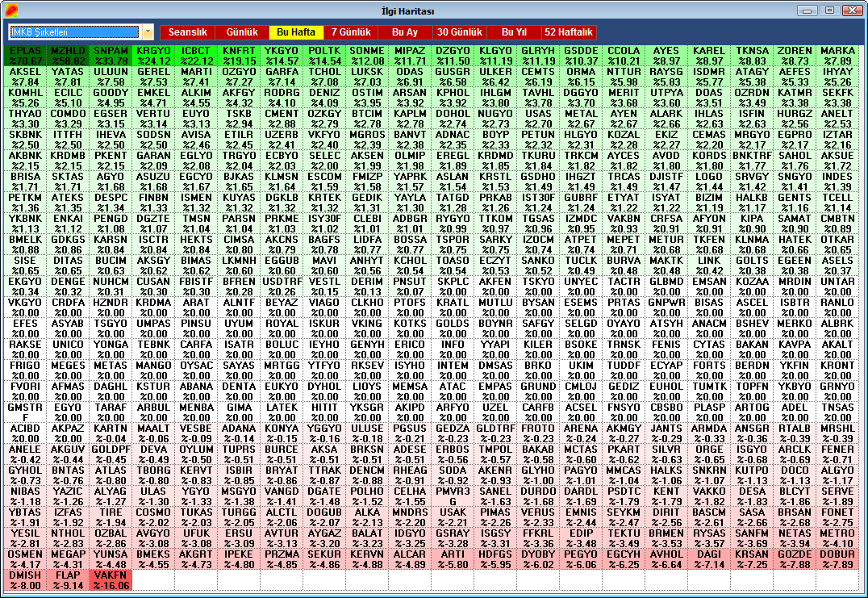Click the IHYAY stock cell

pos(837,77)
